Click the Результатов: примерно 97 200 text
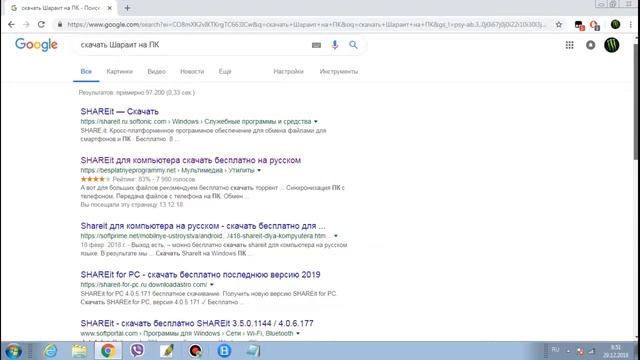The image size is (640, 360). pyautogui.click(x=137, y=93)
